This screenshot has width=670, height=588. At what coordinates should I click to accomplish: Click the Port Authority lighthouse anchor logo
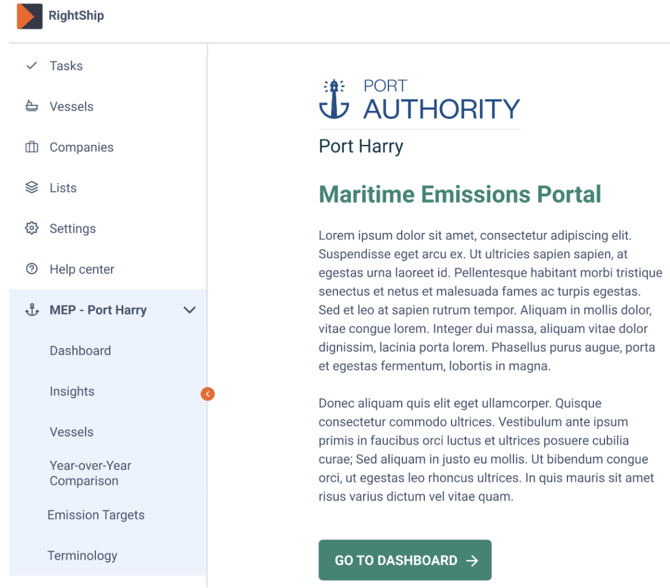click(x=334, y=99)
